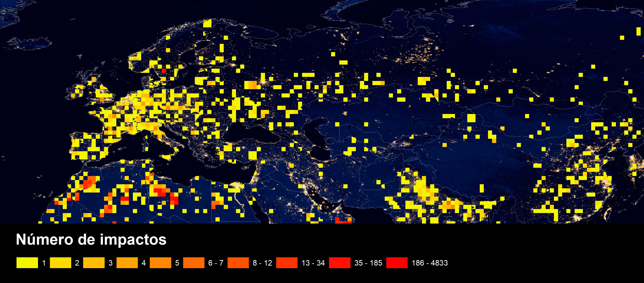Click the swatch labeled 6 - 7
This screenshot has height=283, width=644.
click(x=194, y=263)
